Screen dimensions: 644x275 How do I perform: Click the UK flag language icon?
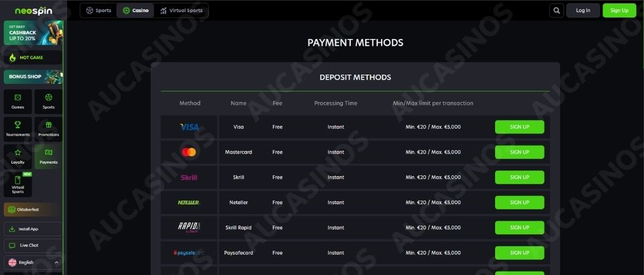(12, 262)
